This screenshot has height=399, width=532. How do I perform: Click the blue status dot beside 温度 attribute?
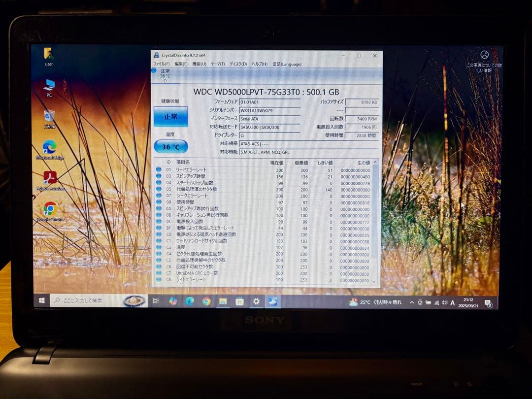coord(158,247)
